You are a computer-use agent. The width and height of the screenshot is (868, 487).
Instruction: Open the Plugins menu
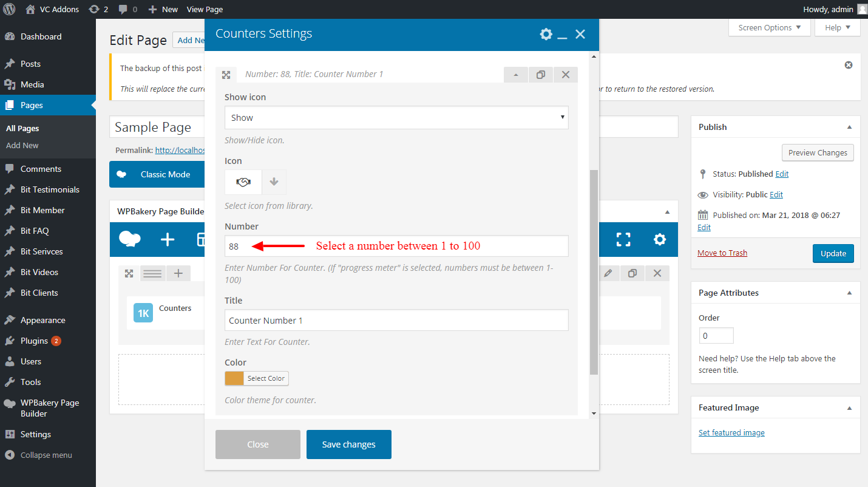34,341
